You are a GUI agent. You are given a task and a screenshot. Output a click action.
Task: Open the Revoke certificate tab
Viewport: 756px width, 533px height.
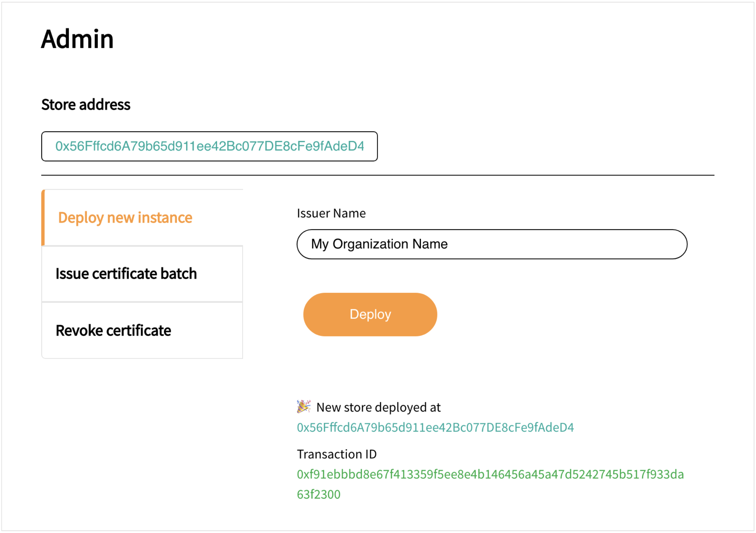click(x=113, y=330)
